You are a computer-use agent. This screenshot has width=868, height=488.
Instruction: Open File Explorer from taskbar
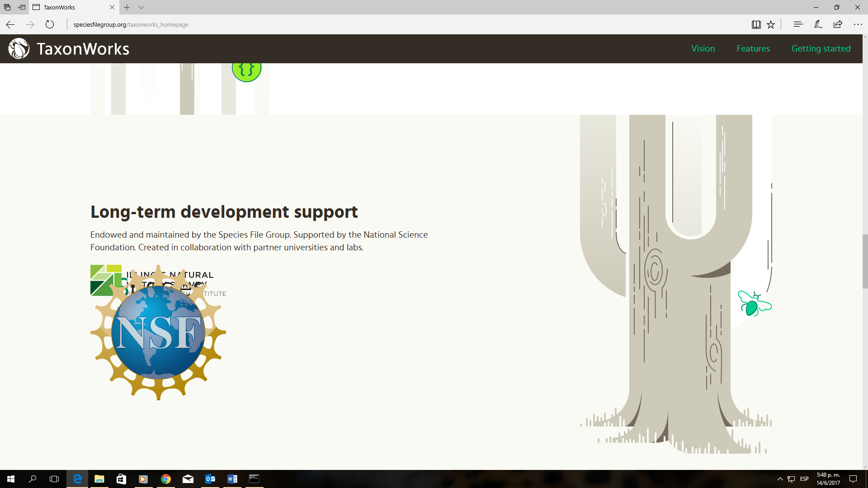pos(99,479)
